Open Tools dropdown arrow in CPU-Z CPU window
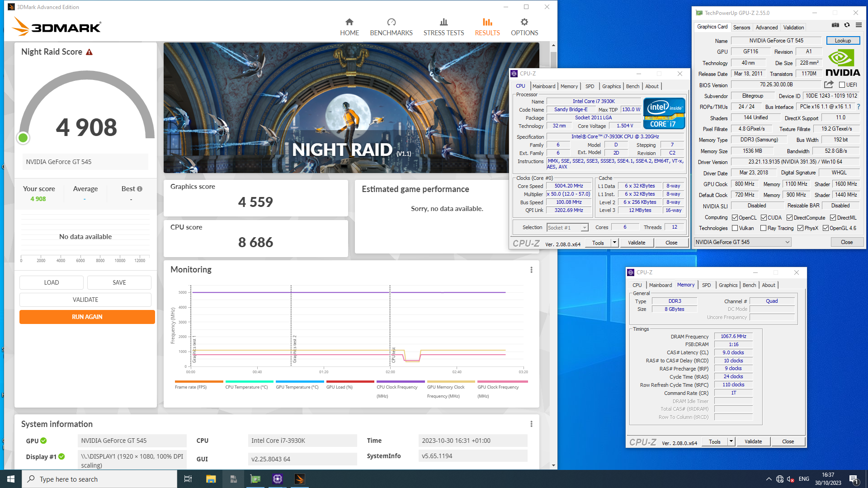 click(x=614, y=243)
